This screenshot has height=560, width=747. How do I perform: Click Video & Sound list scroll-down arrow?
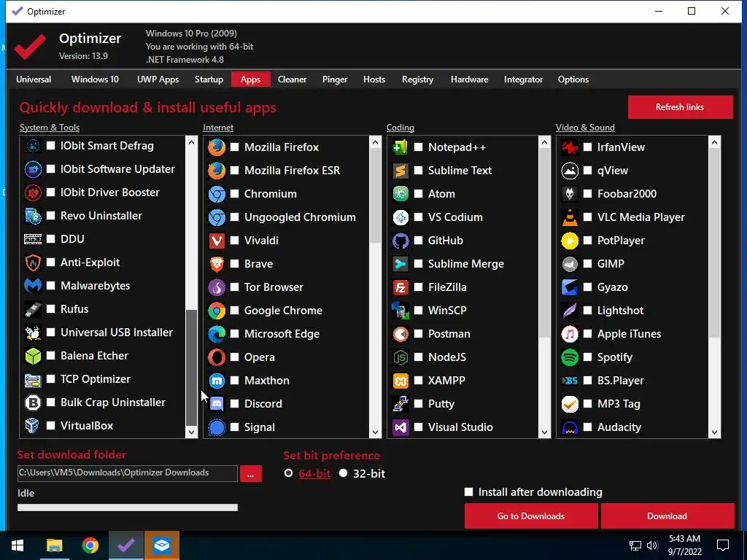point(714,432)
